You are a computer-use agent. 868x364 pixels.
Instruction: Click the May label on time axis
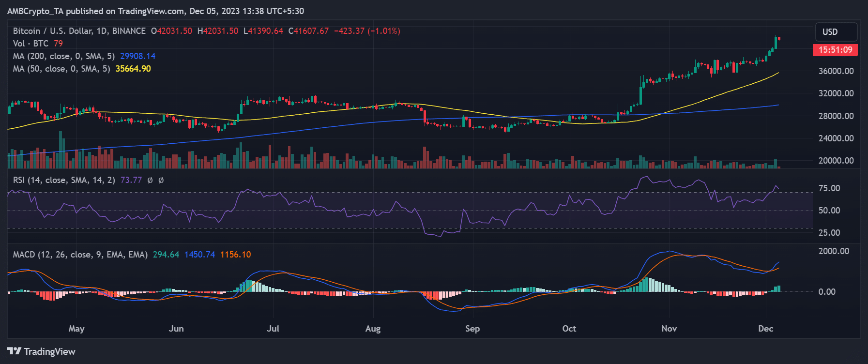click(76, 329)
